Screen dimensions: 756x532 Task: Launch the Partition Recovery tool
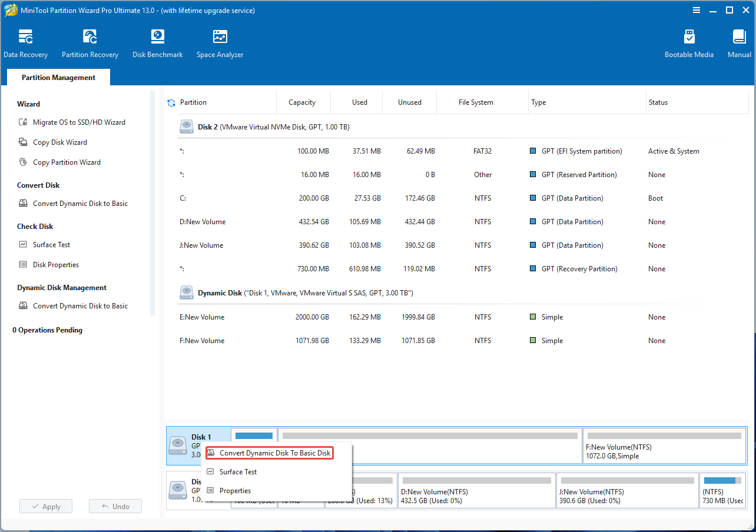pos(89,41)
